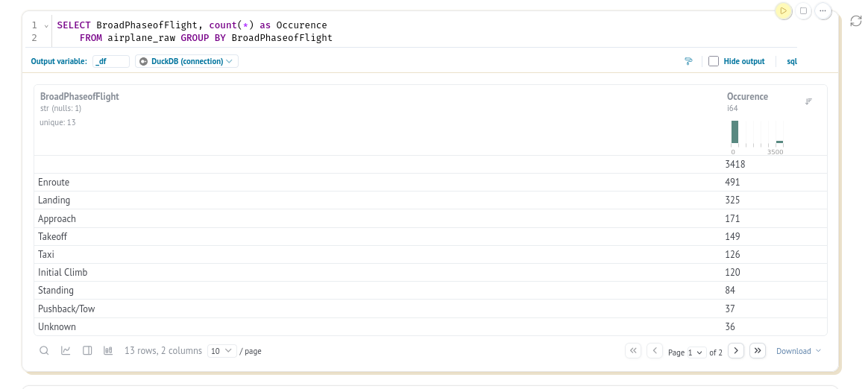Click the sort icon on Occurence column
Viewport: 868px width, 389px height.
click(808, 101)
